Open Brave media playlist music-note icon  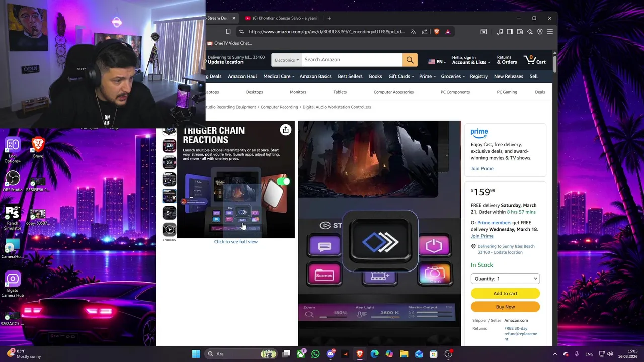click(500, 32)
